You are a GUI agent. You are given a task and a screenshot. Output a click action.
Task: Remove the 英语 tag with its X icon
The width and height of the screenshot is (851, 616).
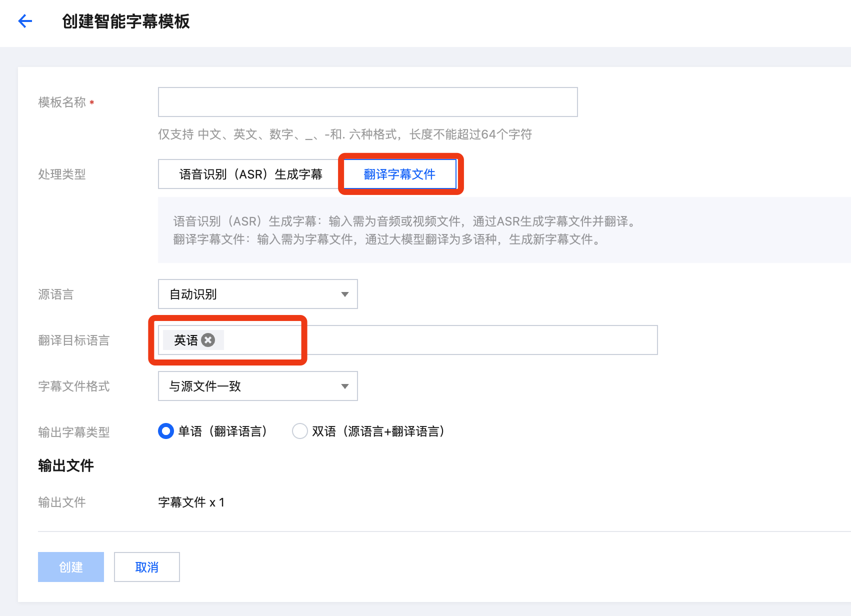point(208,340)
